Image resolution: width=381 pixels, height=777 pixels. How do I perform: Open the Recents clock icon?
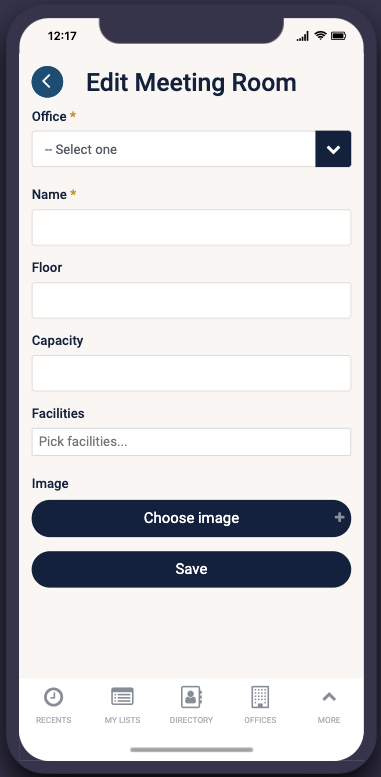point(53,697)
